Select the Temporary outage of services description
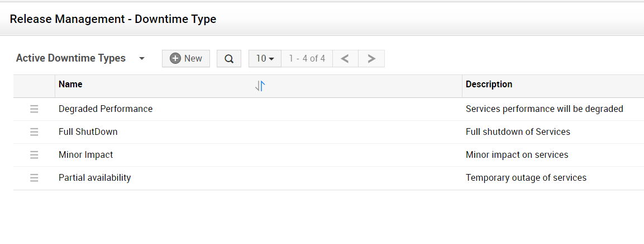644x244 pixels. [x=526, y=178]
